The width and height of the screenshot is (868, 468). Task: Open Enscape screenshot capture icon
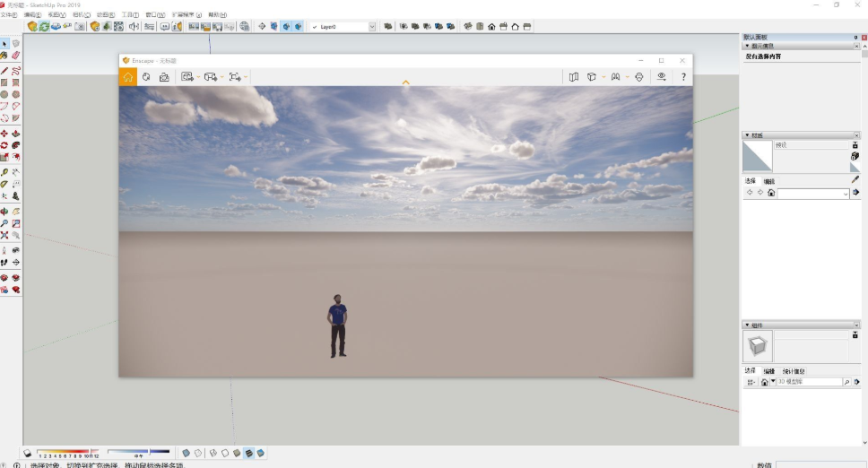coord(164,77)
